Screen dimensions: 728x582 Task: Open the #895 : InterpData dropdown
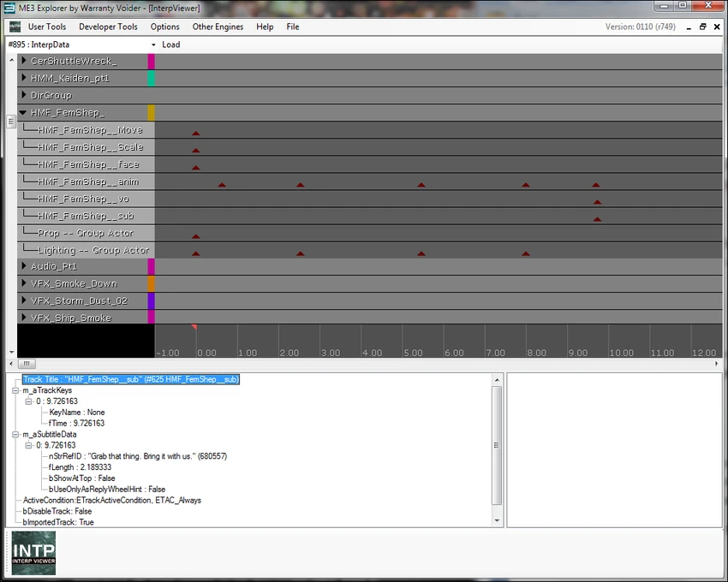coord(153,45)
